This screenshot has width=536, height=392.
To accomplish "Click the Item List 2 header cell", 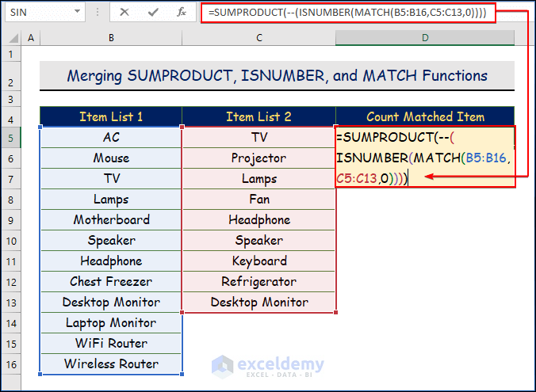I will pos(258,116).
